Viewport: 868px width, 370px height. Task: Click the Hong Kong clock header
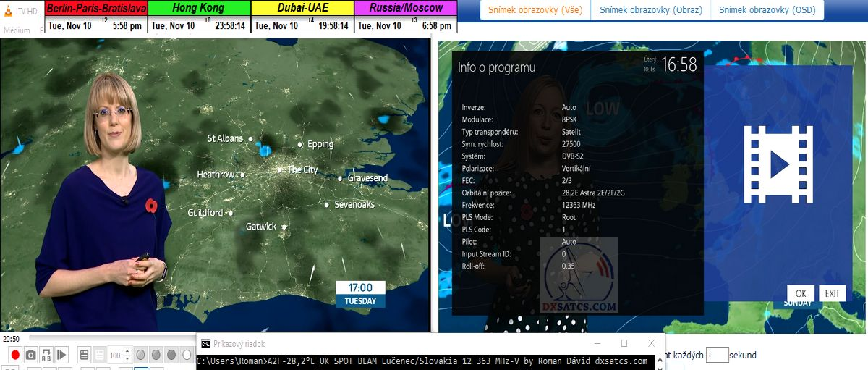[x=199, y=9]
